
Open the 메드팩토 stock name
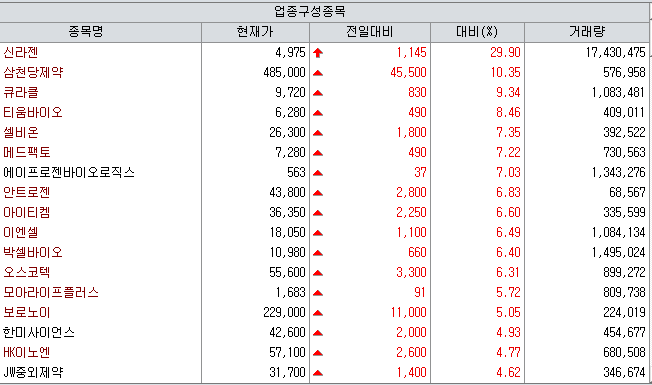point(27,152)
